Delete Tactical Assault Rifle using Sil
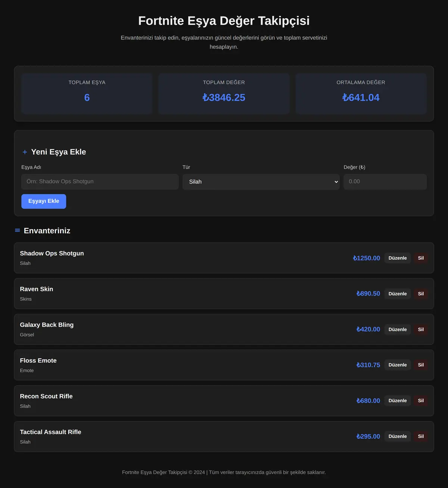 421,436
